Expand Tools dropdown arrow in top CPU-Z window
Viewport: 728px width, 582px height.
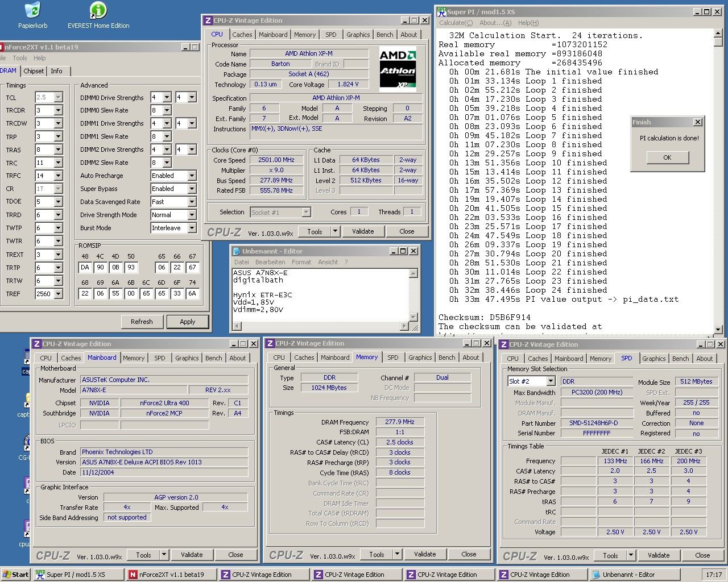[x=335, y=231]
